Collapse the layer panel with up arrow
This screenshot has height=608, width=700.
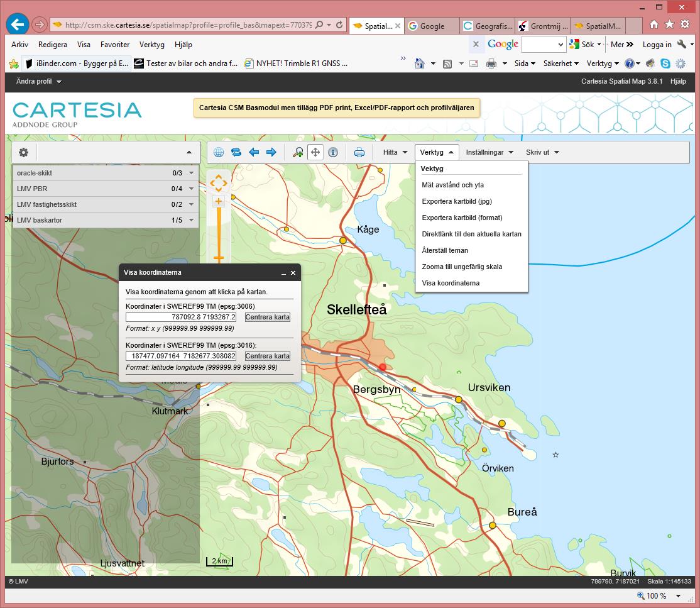pyautogui.click(x=189, y=152)
